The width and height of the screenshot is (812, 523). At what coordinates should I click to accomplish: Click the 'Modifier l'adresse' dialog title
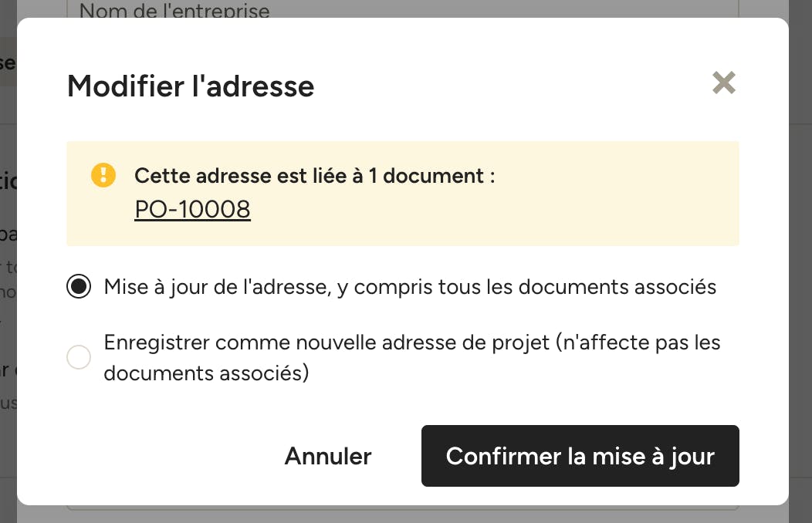tap(191, 86)
